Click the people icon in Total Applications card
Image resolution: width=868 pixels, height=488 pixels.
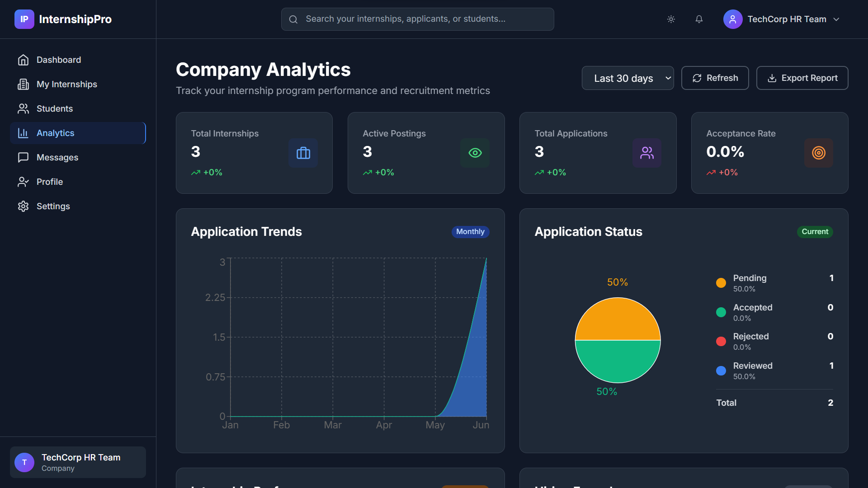click(646, 153)
